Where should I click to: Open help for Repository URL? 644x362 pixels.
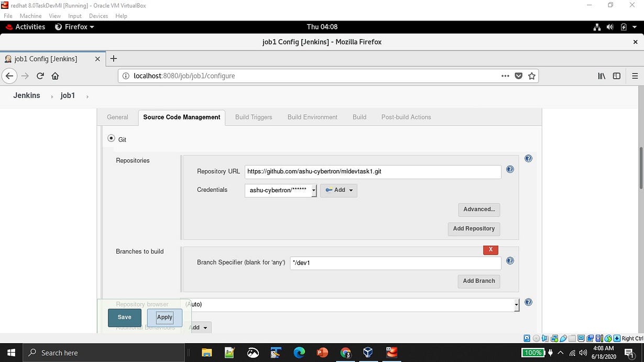click(x=510, y=169)
